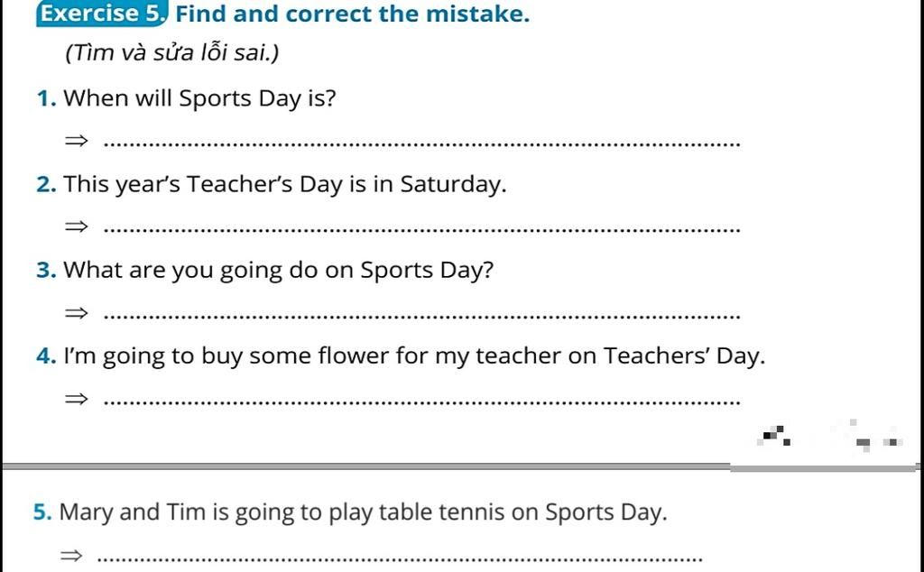Click the dotted answer line for question 5
Viewport: 924px width, 572px height.
click(x=400, y=558)
